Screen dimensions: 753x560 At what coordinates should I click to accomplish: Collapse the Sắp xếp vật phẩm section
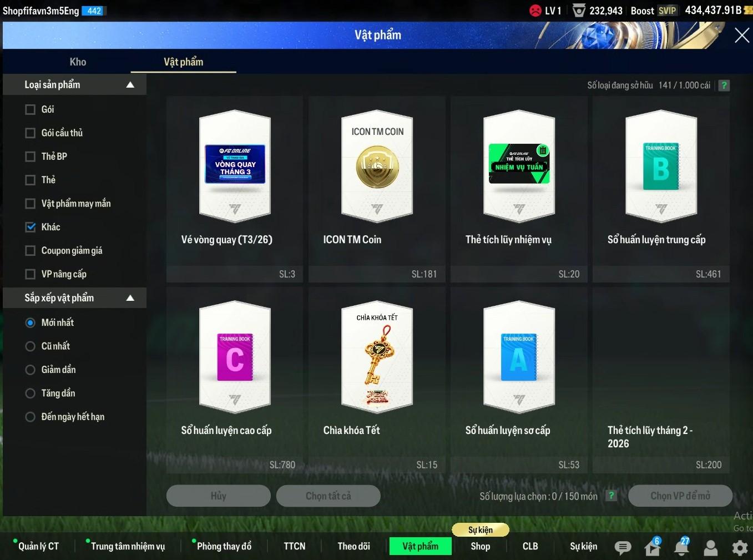[x=130, y=298]
